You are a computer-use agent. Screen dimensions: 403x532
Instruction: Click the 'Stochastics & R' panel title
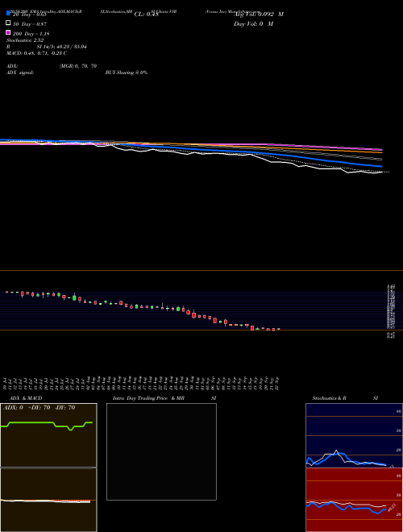tap(329, 398)
